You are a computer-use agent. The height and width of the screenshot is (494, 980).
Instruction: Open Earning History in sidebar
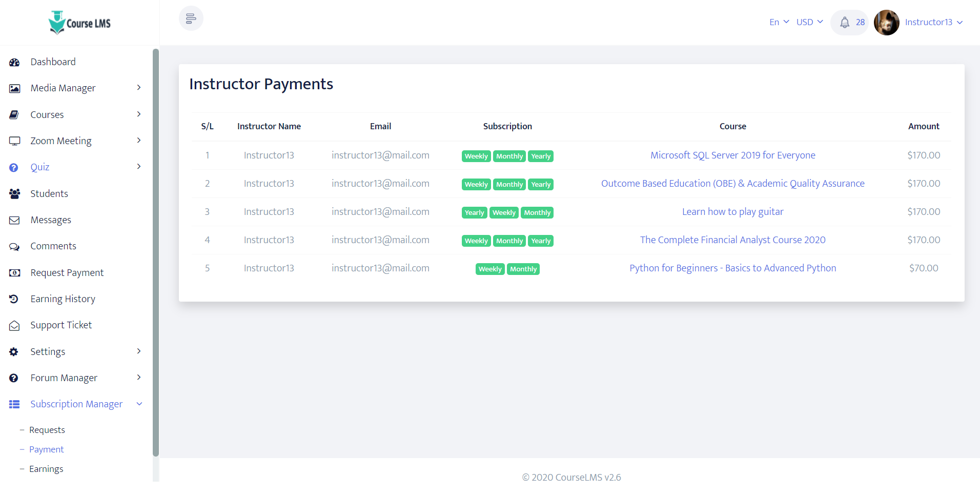pyautogui.click(x=63, y=299)
